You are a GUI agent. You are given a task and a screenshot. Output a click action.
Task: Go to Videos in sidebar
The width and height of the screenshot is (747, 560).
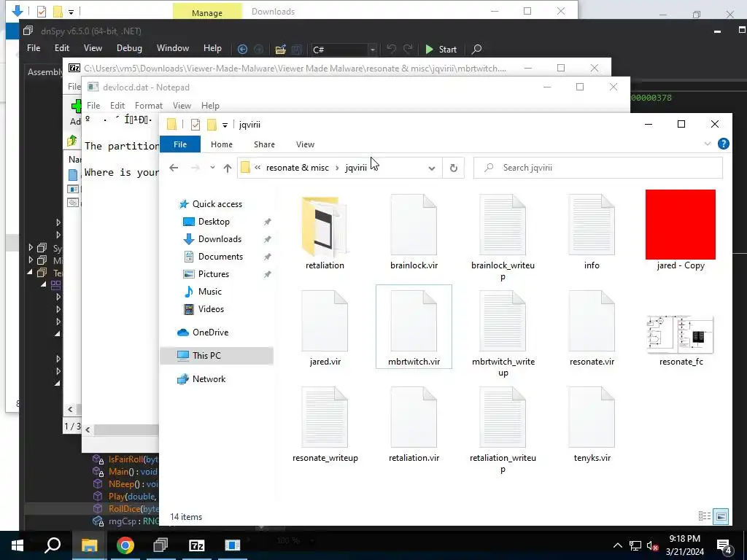pyautogui.click(x=211, y=309)
